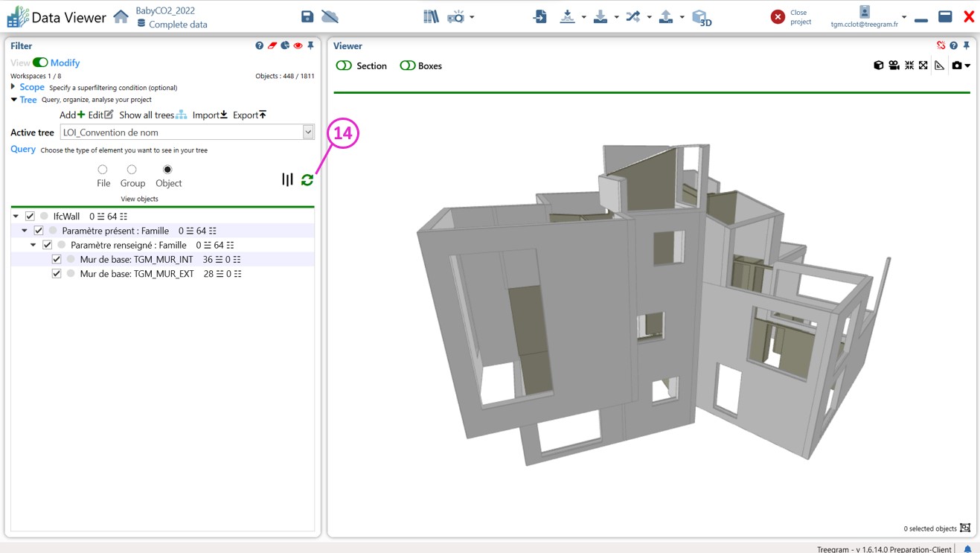Expand the Scope section
980x553 pixels.
(x=13, y=87)
